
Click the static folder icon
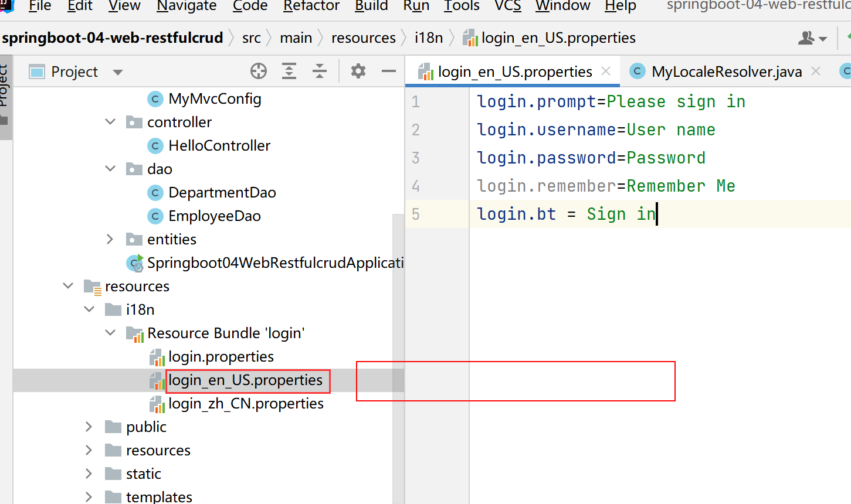pyautogui.click(x=113, y=474)
